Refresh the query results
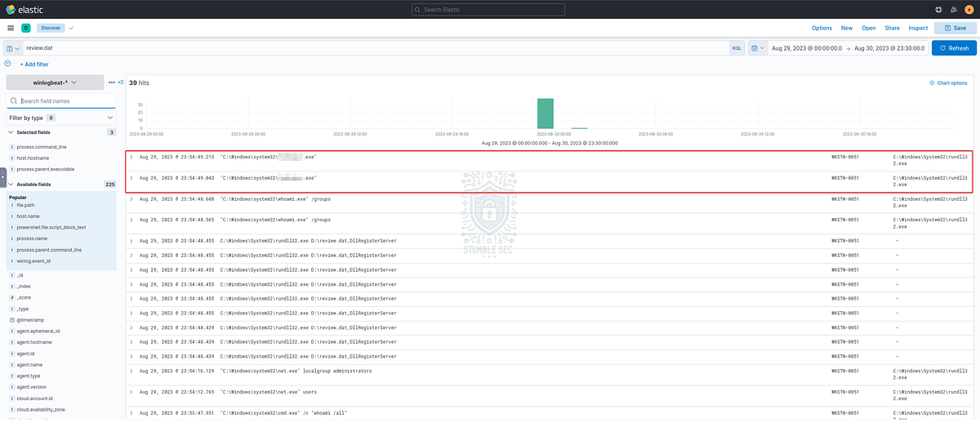This screenshot has width=980, height=427. pos(953,48)
